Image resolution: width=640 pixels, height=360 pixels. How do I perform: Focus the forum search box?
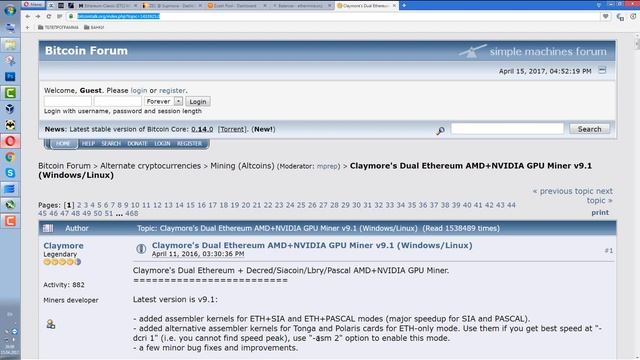click(x=507, y=129)
